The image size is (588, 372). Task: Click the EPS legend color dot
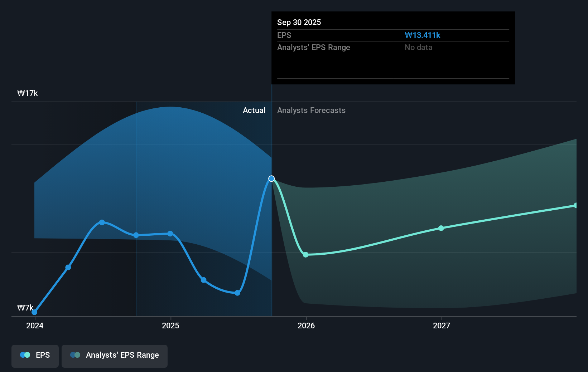pos(25,355)
